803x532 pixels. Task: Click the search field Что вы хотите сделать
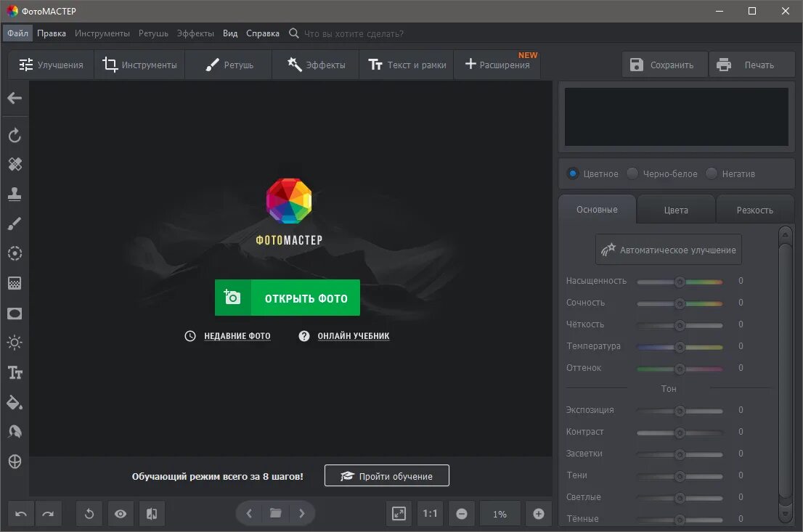click(x=354, y=34)
